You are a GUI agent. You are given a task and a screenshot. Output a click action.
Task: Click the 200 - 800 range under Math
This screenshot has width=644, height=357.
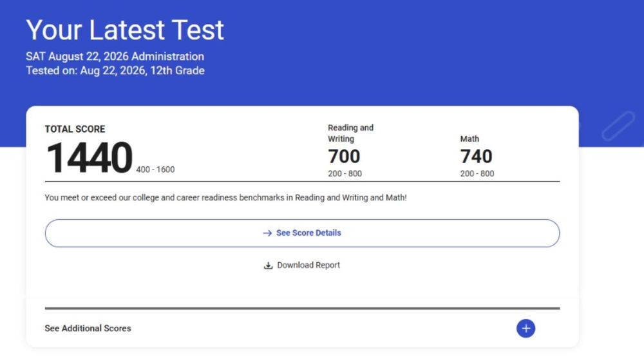(477, 173)
